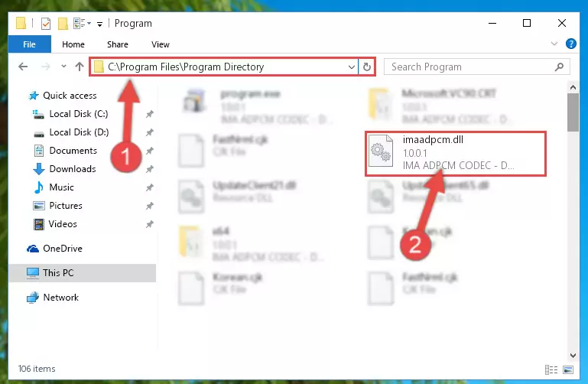
Task: Switch to the Home ribbon tab
Action: pyautogui.click(x=73, y=44)
